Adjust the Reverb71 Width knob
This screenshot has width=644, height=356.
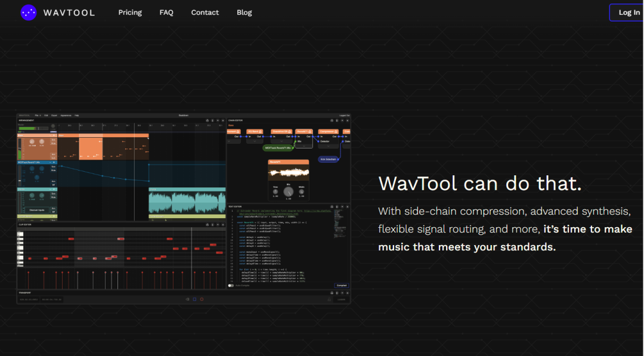coord(302,192)
